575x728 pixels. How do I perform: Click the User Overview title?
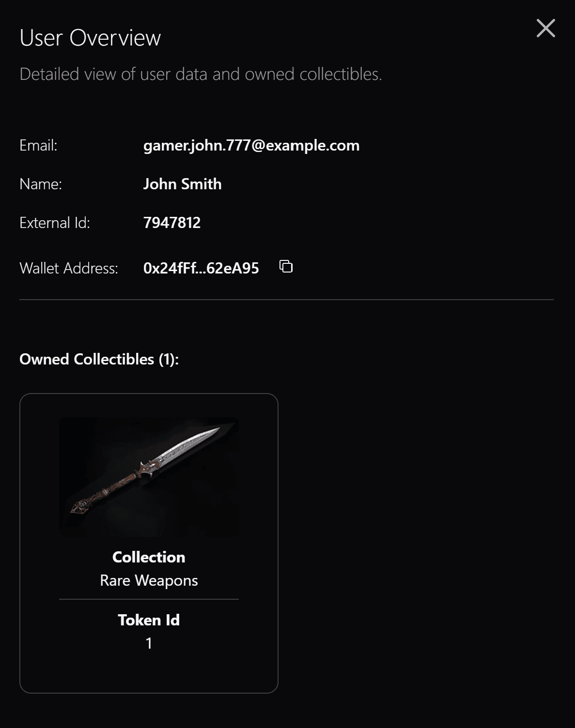(x=90, y=38)
